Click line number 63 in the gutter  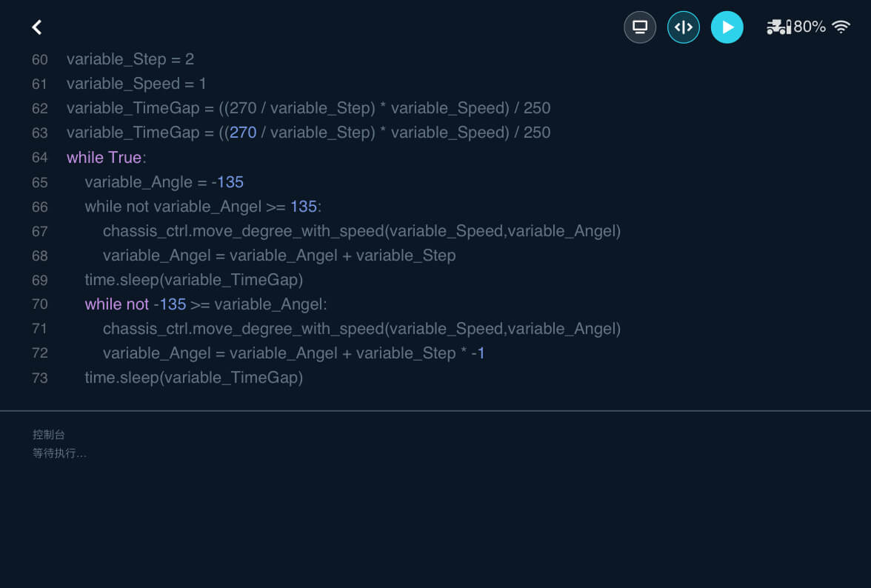(x=39, y=133)
